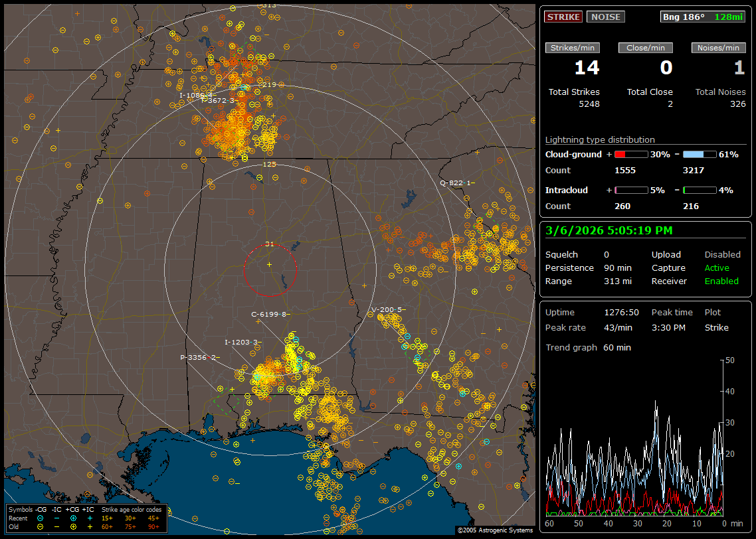The width and height of the screenshot is (756, 539).
Task: Click the negative intracloud green percentage bar
Action: click(700, 190)
